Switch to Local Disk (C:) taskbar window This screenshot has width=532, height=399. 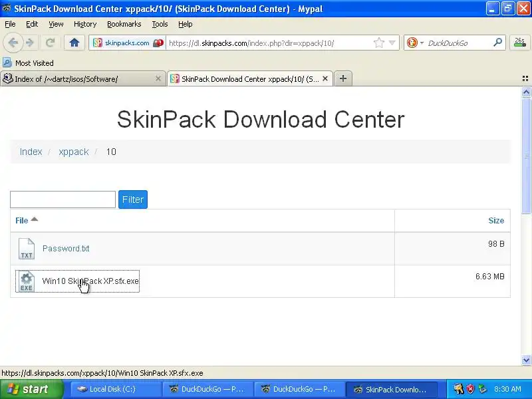[x=115, y=389]
